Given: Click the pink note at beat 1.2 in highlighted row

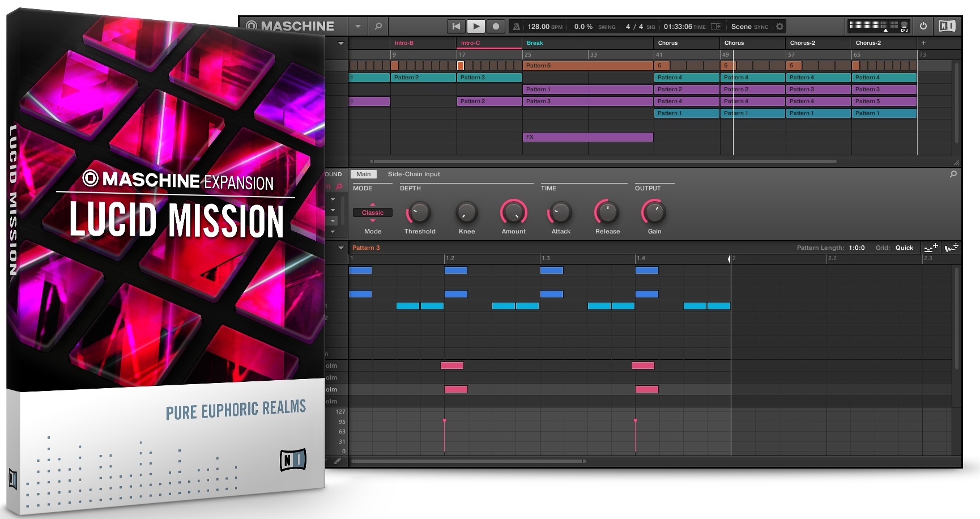Looking at the screenshot, I should (456, 390).
